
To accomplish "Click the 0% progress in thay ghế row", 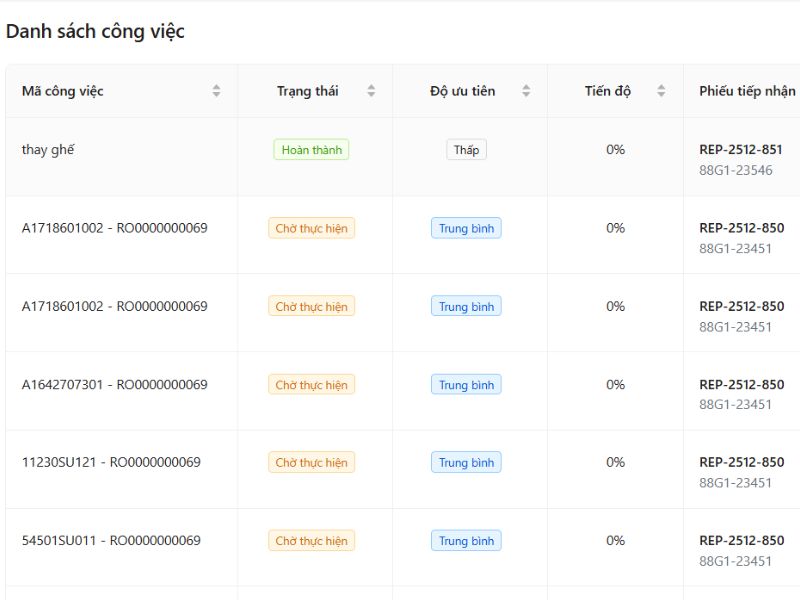I will [x=615, y=150].
